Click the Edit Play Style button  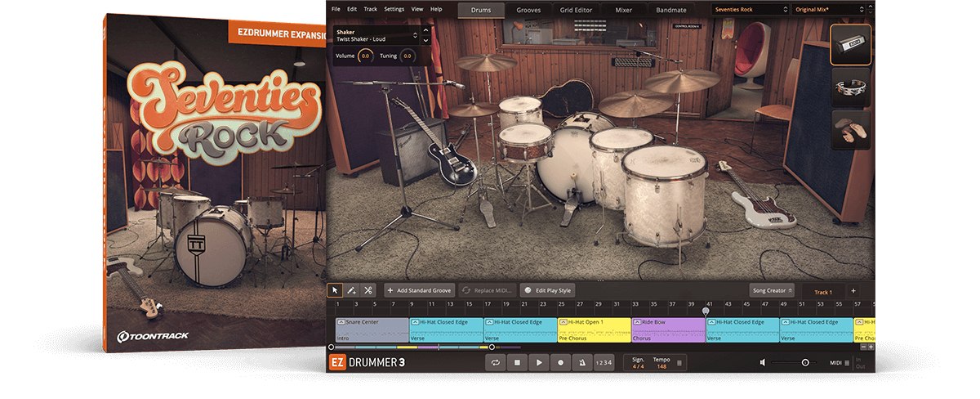coord(548,290)
